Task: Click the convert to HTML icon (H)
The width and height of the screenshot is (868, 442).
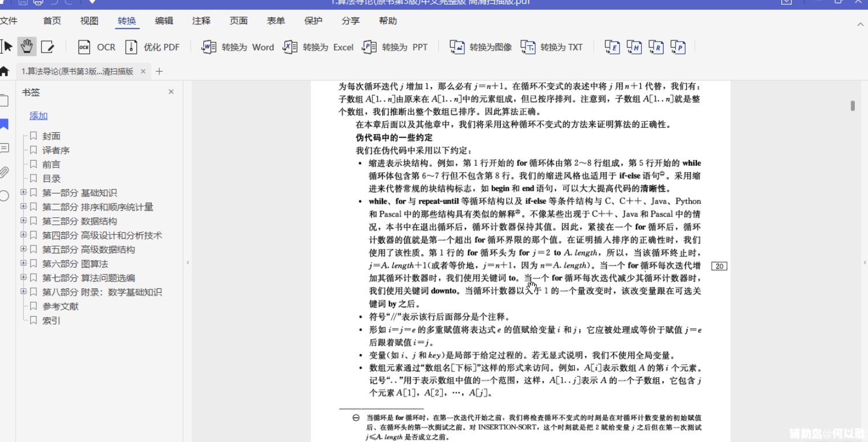Action: click(x=634, y=47)
